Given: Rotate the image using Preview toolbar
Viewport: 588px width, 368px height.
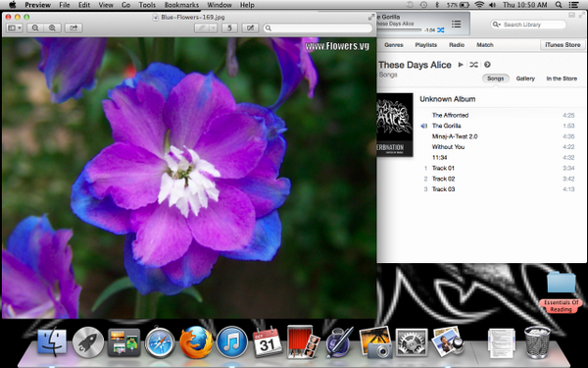Looking at the screenshot, I should [x=229, y=27].
